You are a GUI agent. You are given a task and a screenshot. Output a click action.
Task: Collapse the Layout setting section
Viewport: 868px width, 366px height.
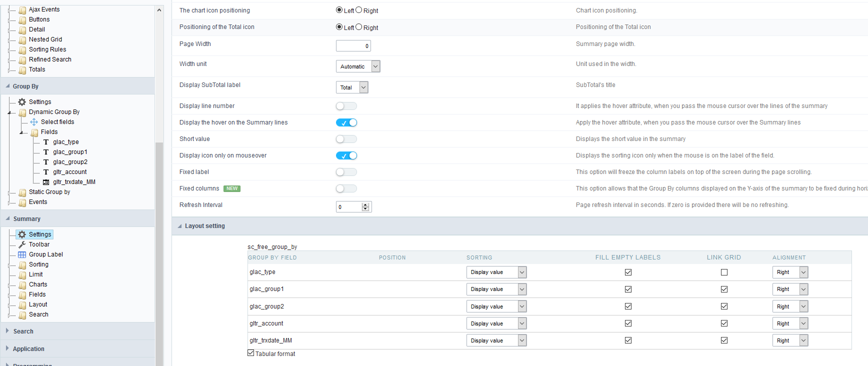point(180,226)
